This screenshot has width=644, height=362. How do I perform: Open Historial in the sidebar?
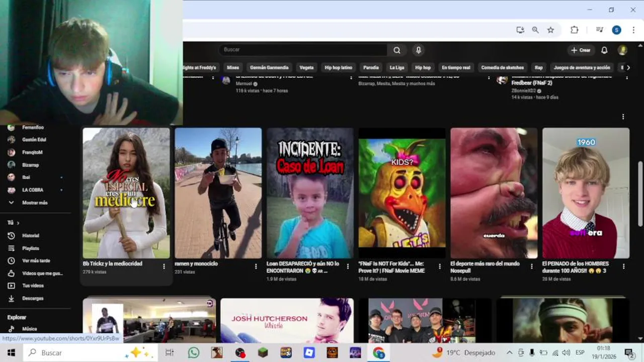coord(30,236)
